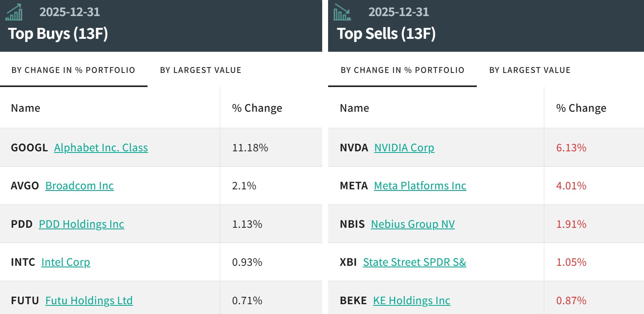
Task: Click the GOOGL ticker symbol
Action: point(29,148)
